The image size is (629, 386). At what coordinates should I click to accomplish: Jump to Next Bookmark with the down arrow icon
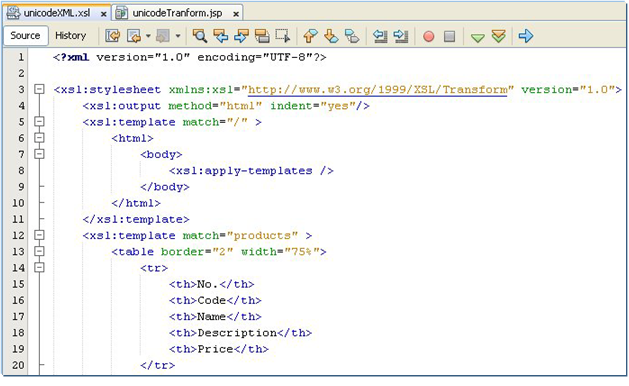pos(331,36)
